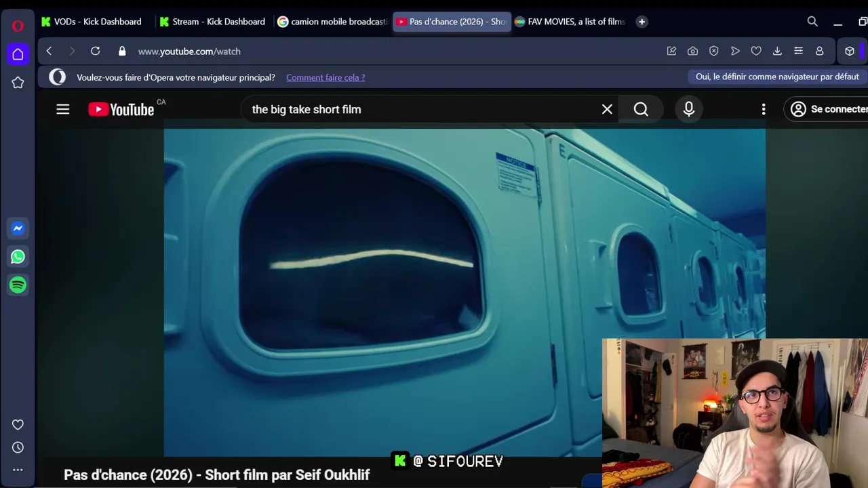868x488 pixels.
Task: Submit search with the magnifier button
Action: 641,109
